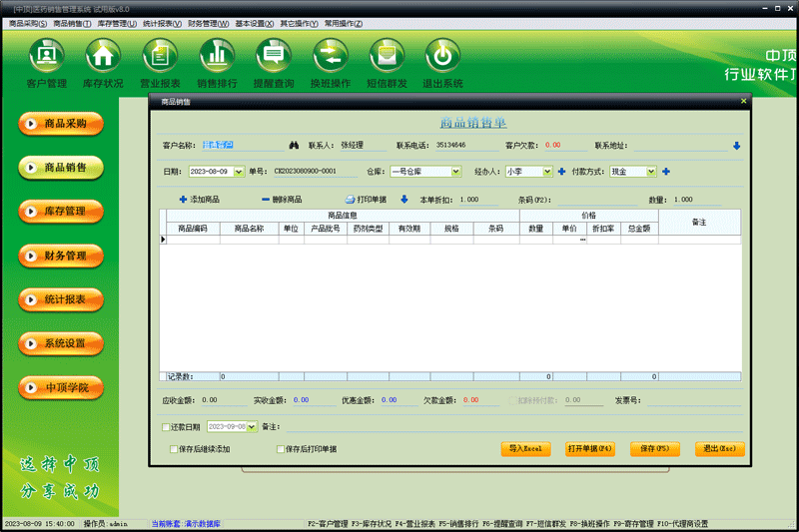The width and height of the screenshot is (799, 532).
Task: Open 营业报表 document icon
Action: pyautogui.click(x=160, y=55)
